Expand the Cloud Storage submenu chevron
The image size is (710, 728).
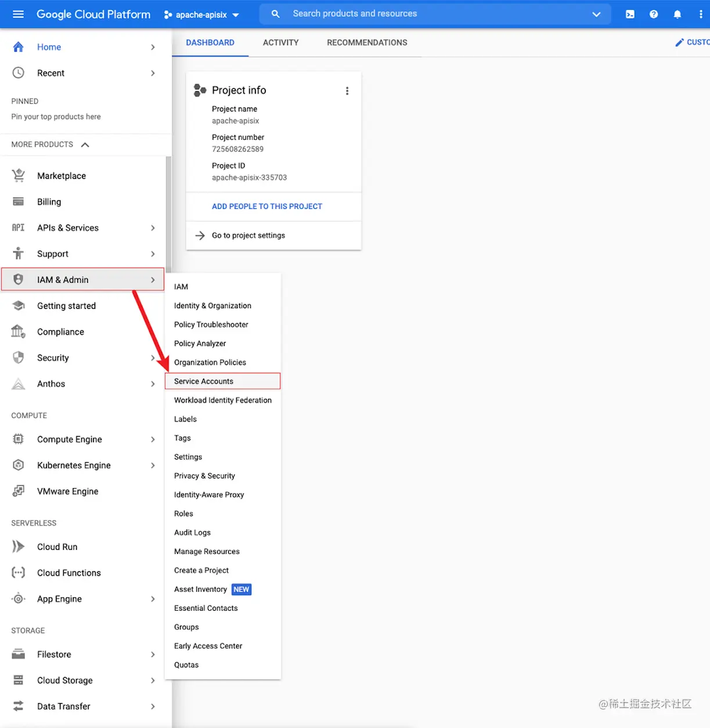pos(153,680)
